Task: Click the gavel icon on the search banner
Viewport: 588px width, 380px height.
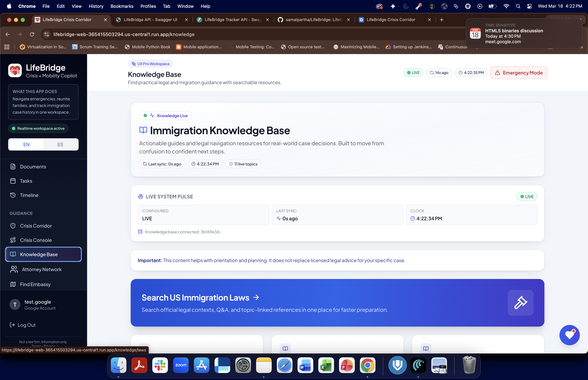Action: (x=520, y=303)
